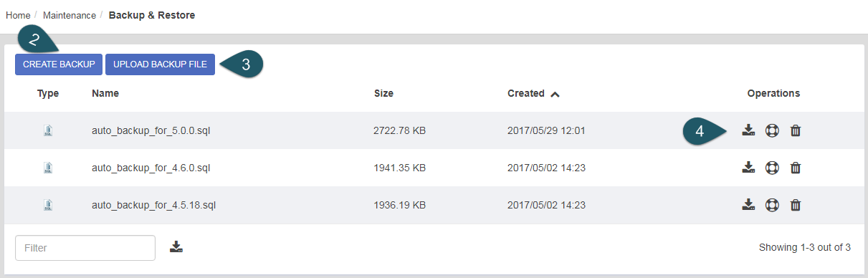Click the Upload Backup File button

(160, 64)
